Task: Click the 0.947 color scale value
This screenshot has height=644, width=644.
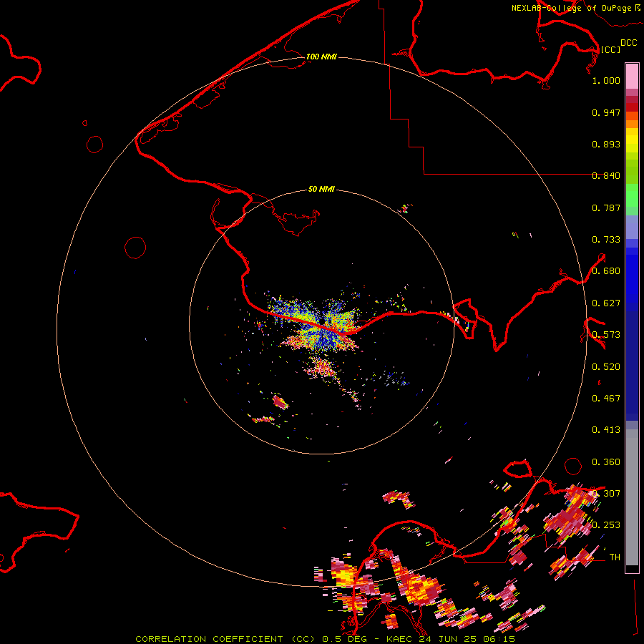Action: coord(606,112)
